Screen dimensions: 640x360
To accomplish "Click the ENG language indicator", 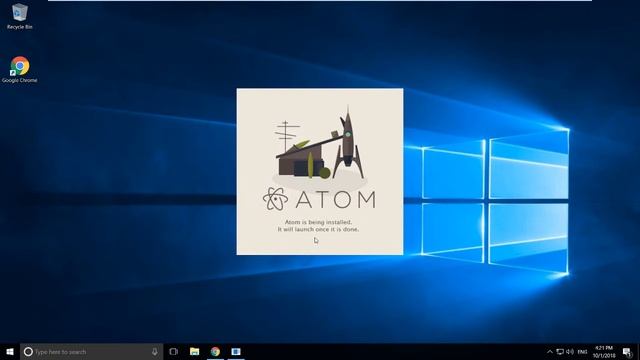I will (582, 352).
